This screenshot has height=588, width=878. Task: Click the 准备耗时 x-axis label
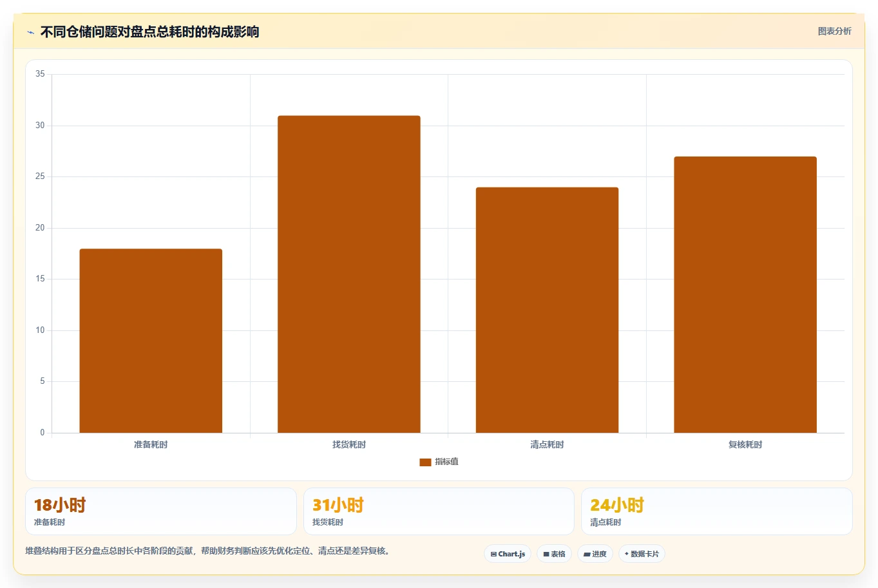(x=151, y=444)
